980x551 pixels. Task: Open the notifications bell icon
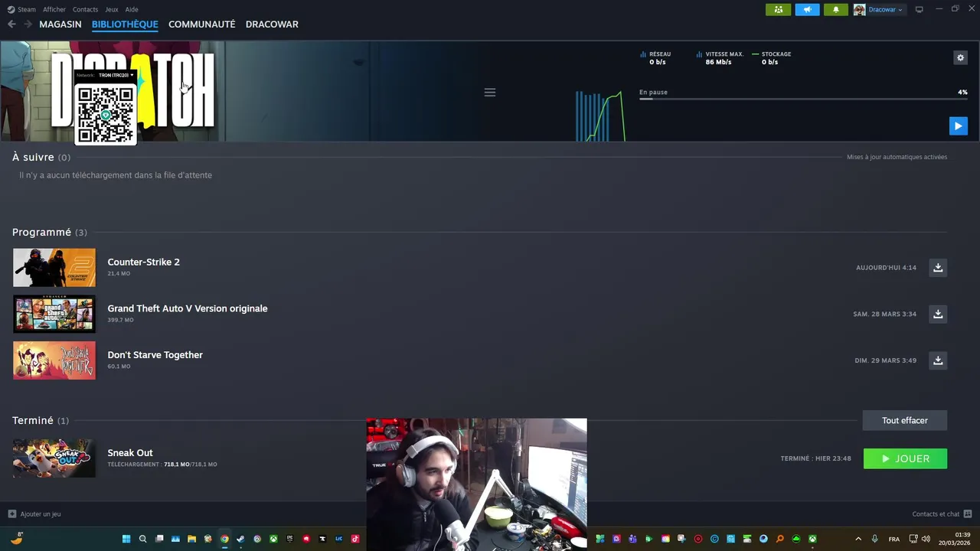click(x=835, y=9)
